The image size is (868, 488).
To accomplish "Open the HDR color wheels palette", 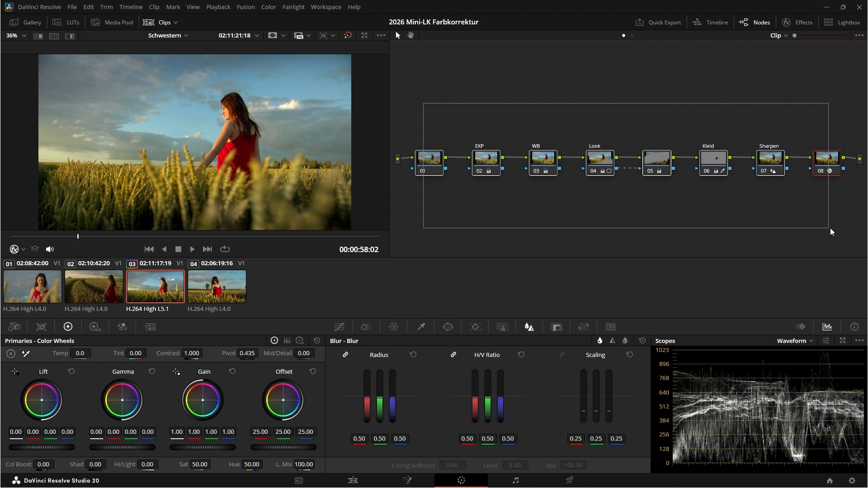I will (x=95, y=327).
